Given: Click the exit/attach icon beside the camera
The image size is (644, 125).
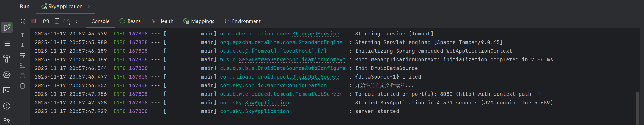Looking at the screenshot, I should tap(57, 21).
